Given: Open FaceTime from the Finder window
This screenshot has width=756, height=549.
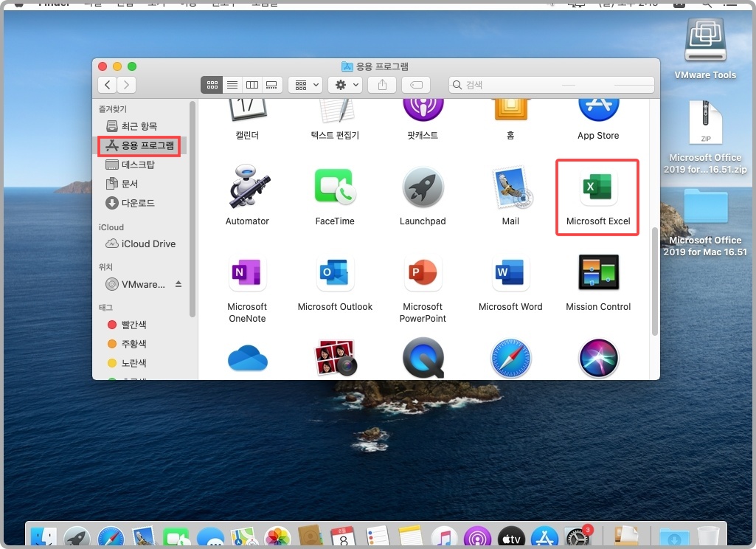Looking at the screenshot, I should click(335, 186).
